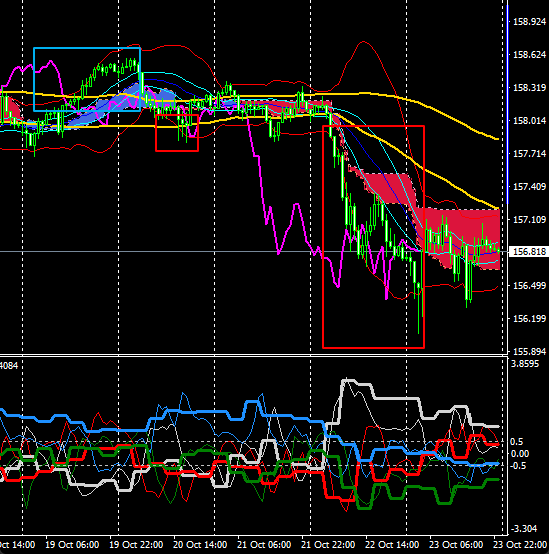
Task: Click the 21 Oct 22:00 time axis label
Action: pos(328,545)
